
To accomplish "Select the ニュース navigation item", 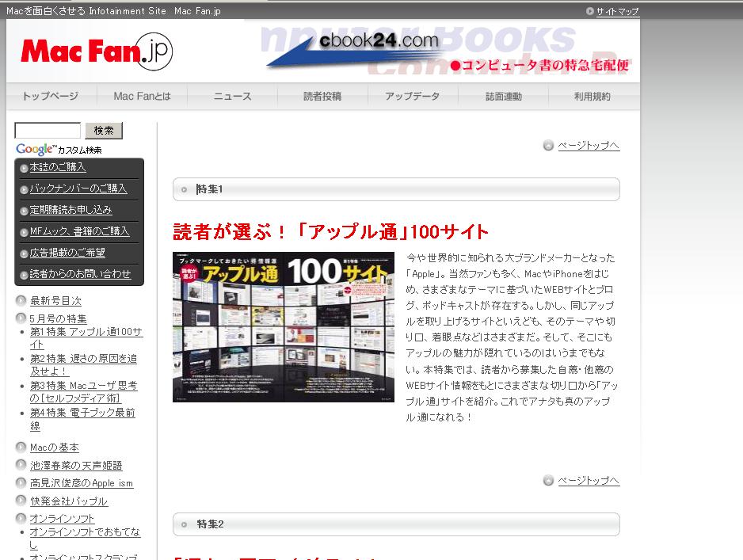I will pyautogui.click(x=232, y=96).
